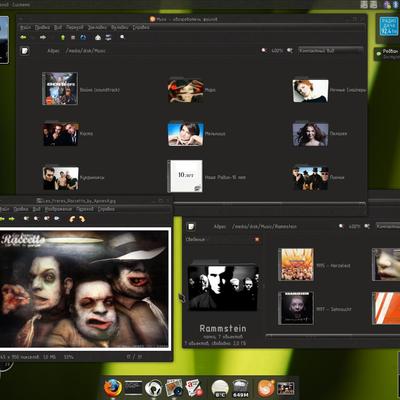Reload the /media/disk/Music folder view
The width and height of the screenshot is (400, 400).
(x=83, y=37)
